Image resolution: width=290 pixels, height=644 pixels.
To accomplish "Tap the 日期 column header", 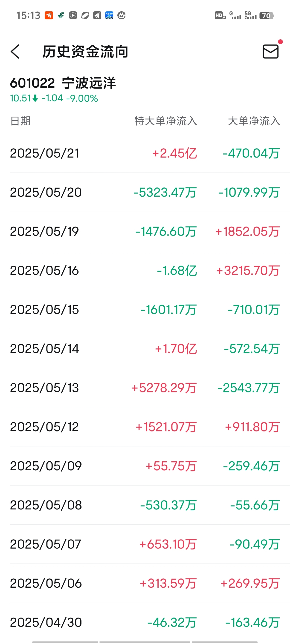I will click(20, 121).
